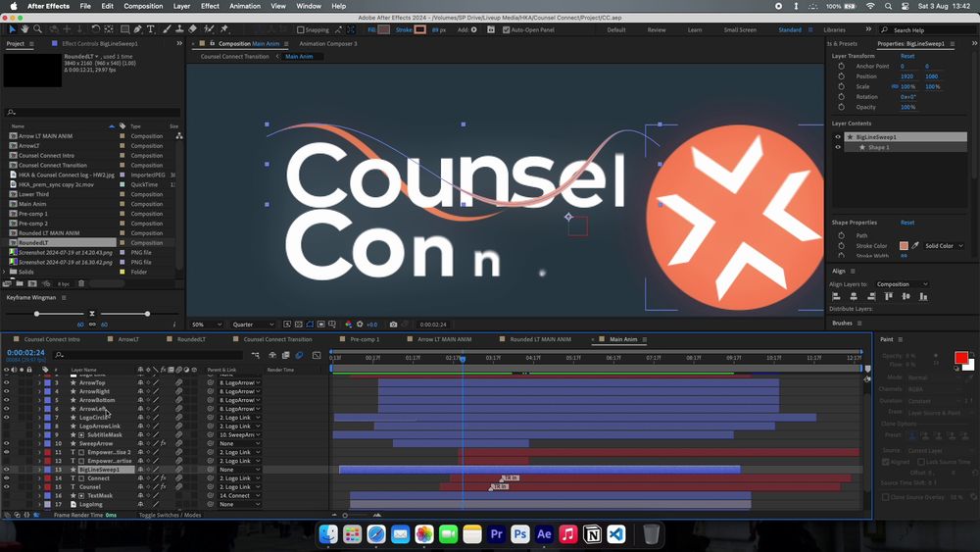Hide the BigLineSweep1 timeline layer eye
The image size is (980, 552).
tap(6, 470)
